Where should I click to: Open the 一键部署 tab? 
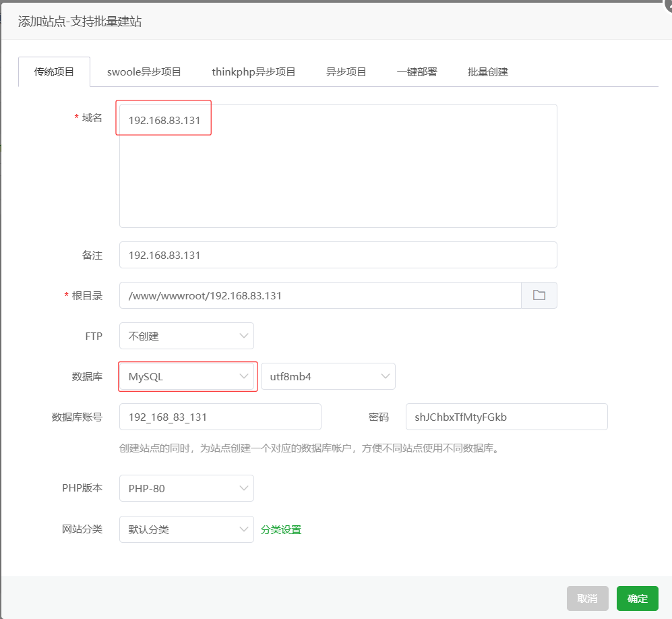click(417, 72)
